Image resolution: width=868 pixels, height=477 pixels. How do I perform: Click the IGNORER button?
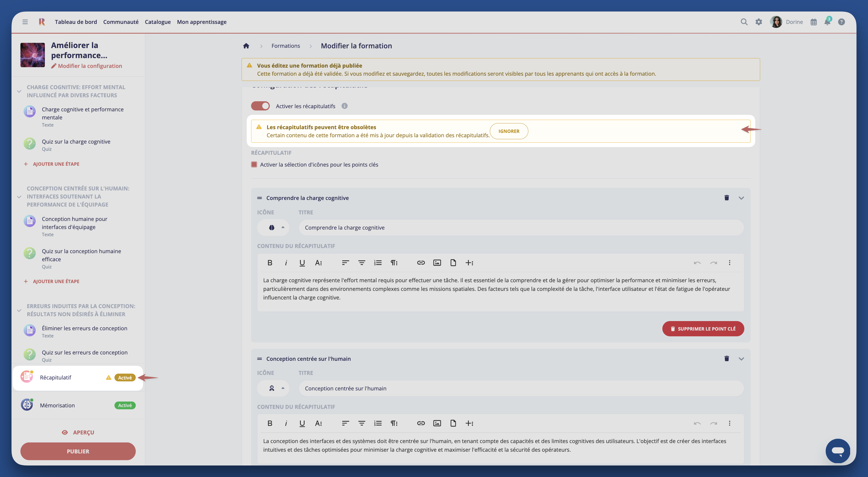pyautogui.click(x=508, y=131)
